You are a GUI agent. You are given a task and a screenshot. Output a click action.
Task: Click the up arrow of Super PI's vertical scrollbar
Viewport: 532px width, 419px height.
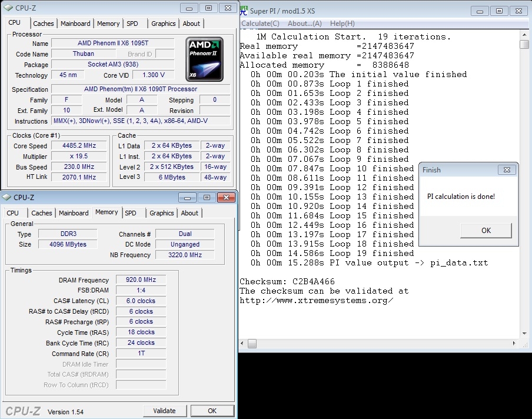[524, 34]
